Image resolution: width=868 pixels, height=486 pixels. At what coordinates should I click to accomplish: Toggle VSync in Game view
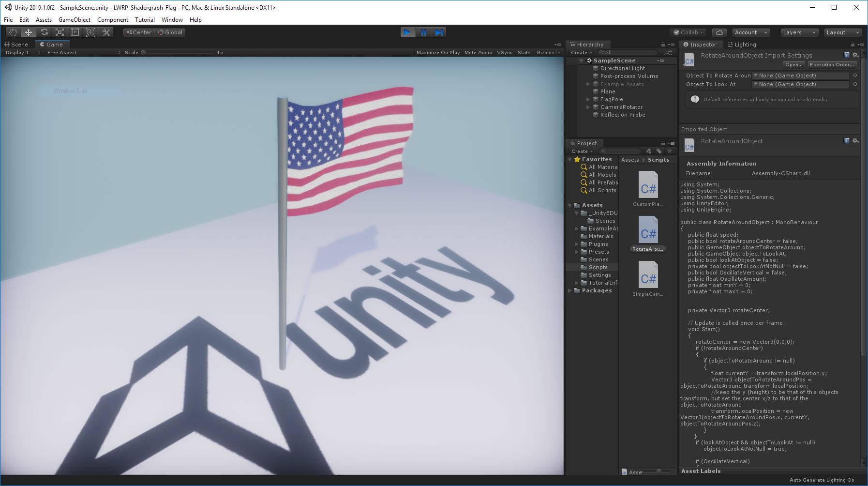click(x=505, y=52)
